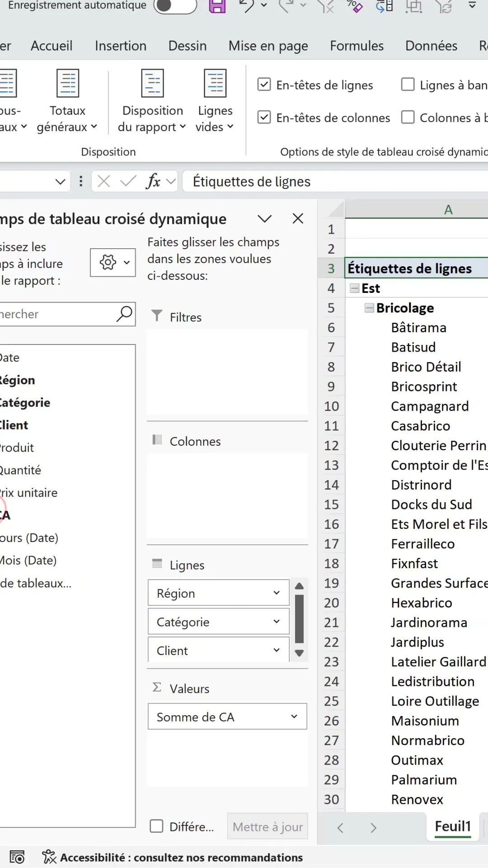Click the three-dot handle beside the name box

[x=81, y=181]
